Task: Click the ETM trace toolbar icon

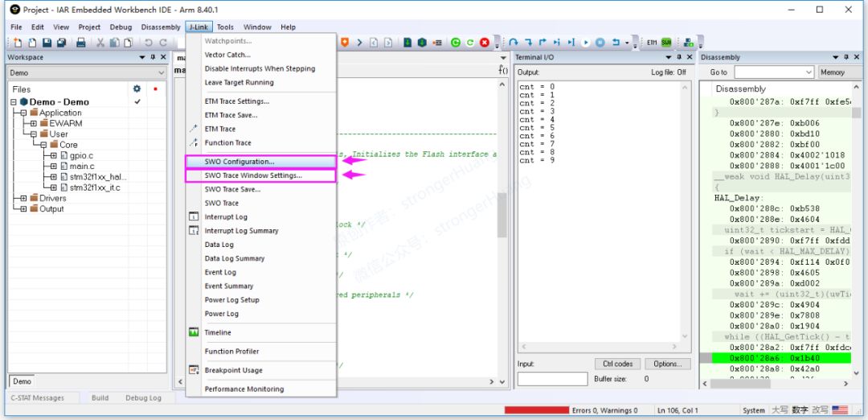Action: (x=652, y=43)
